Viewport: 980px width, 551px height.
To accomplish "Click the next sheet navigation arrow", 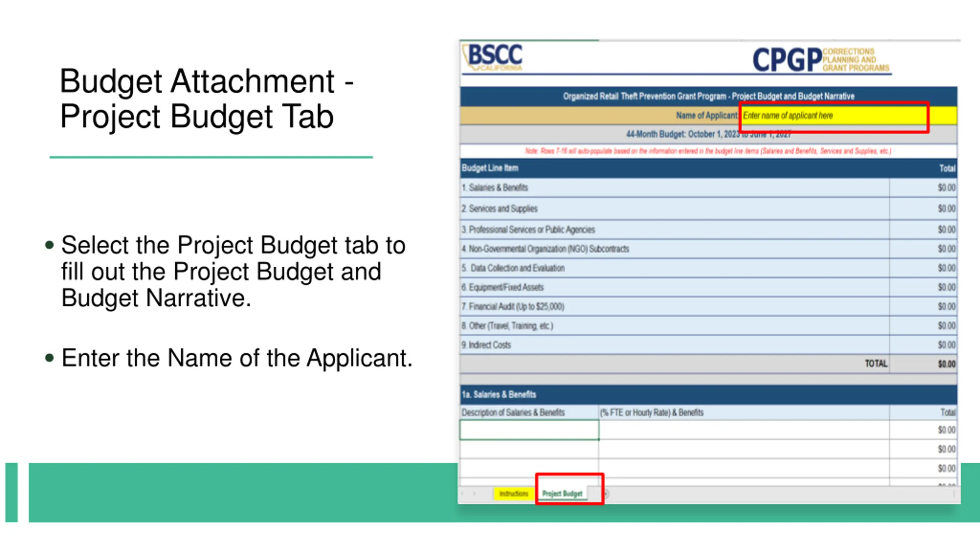I will [x=475, y=494].
